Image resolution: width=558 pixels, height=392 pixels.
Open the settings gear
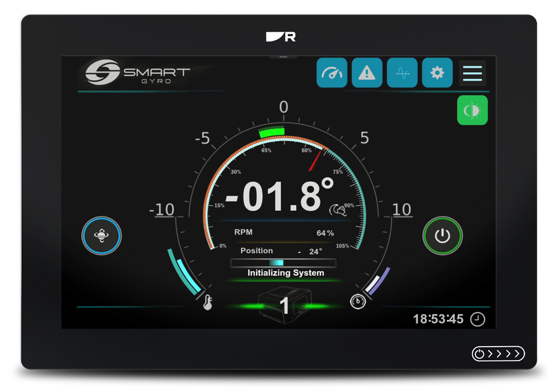click(x=437, y=73)
